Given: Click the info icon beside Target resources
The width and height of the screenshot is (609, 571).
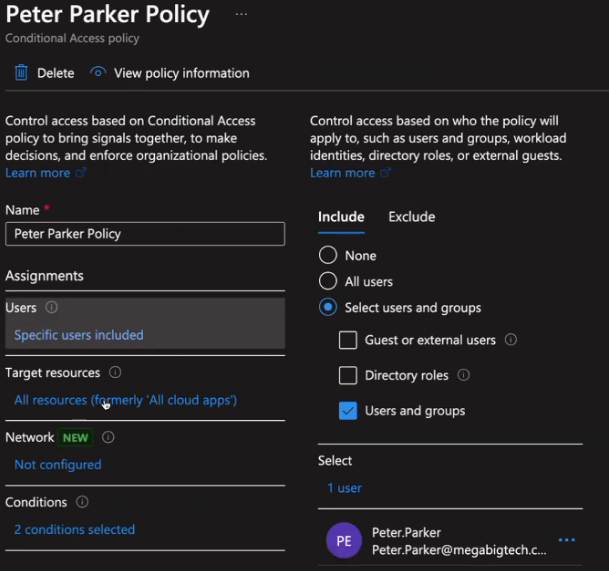Looking at the screenshot, I should point(115,373).
